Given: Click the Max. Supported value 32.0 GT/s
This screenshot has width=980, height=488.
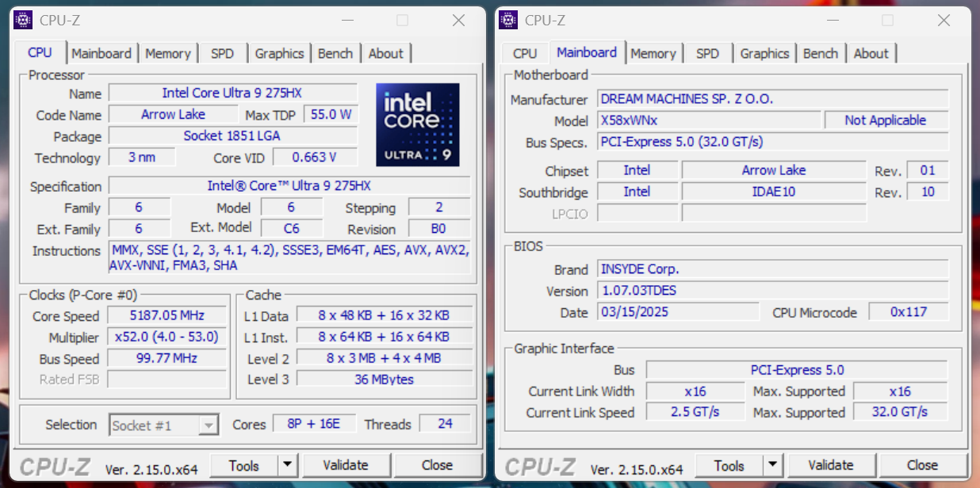Looking at the screenshot, I should pyautogui.click(x=900, y=413).
